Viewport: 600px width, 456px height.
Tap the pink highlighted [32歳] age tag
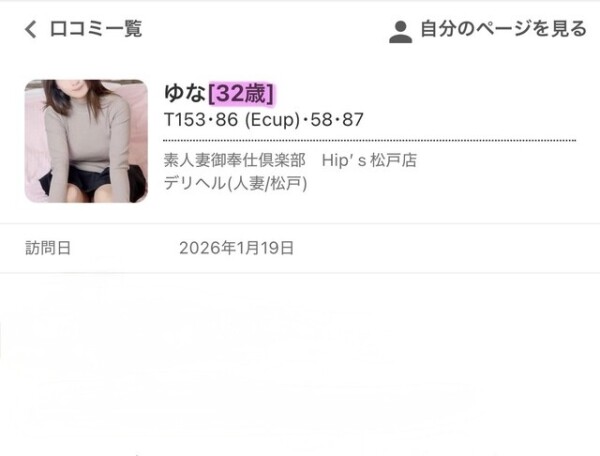click(241, 93)
